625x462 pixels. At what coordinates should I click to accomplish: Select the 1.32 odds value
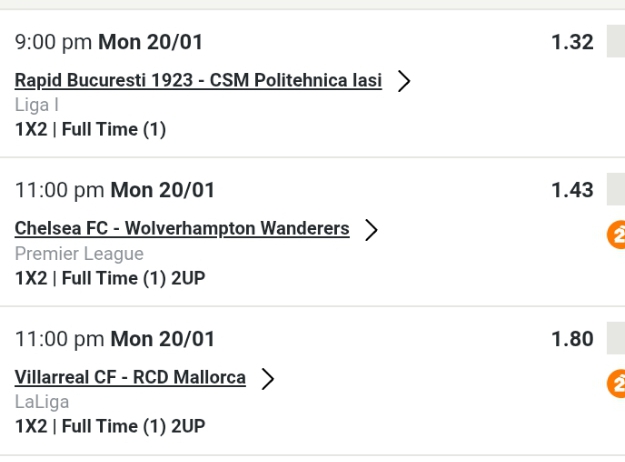[x=572, y=42]
